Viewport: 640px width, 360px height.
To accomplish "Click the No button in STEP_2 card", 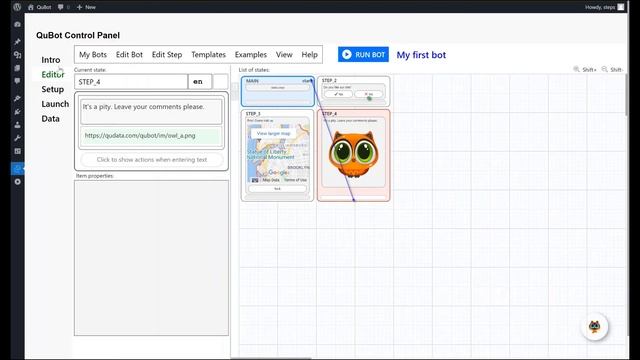I will coord(369,94).
